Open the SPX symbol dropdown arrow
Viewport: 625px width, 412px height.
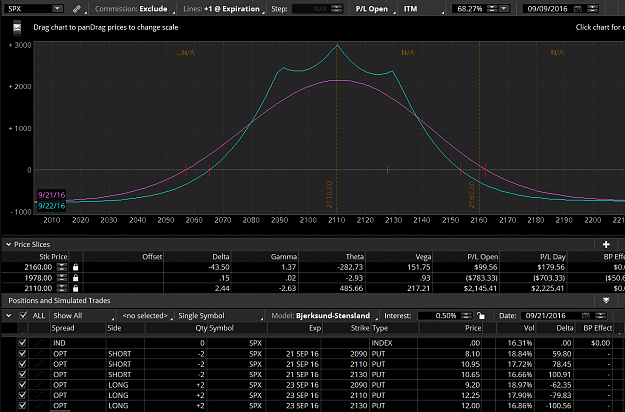57,8
